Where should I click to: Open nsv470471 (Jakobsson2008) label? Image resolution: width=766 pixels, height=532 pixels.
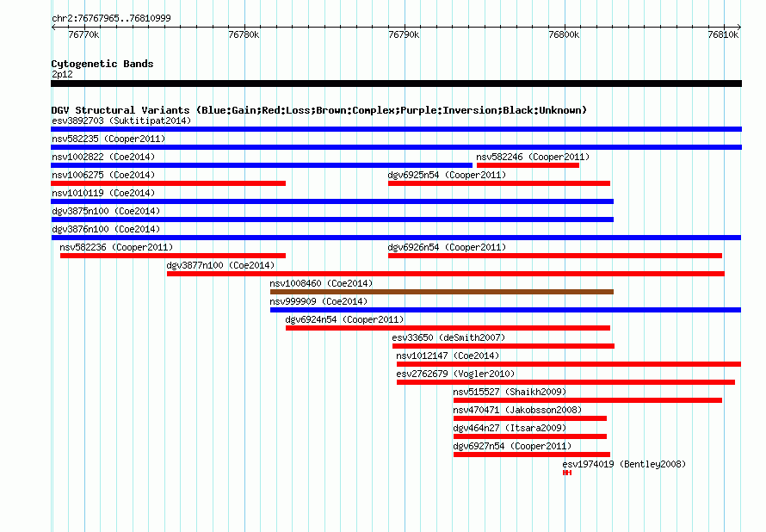pos(517,410)
